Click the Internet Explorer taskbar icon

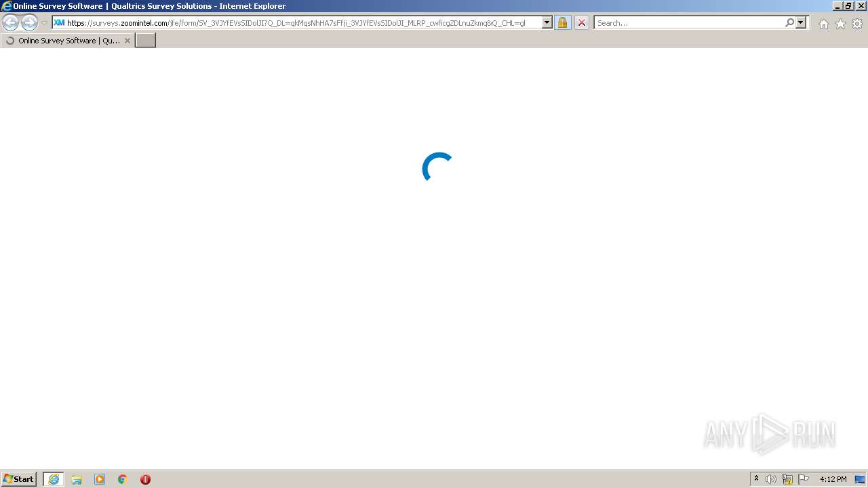54,479
